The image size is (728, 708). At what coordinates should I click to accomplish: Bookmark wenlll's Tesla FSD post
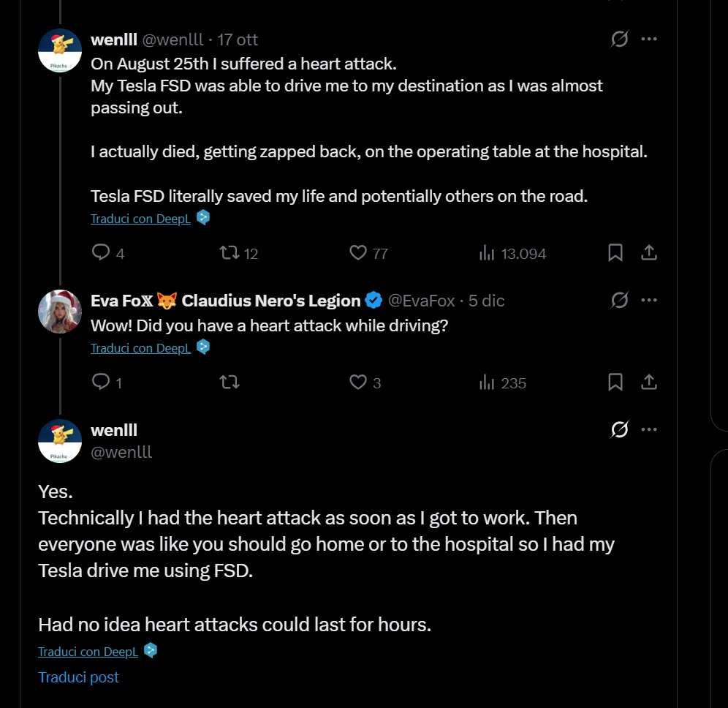click(x=615, y=253)
